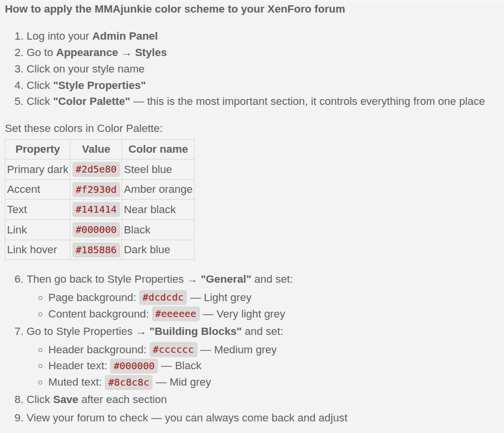Click the 'Header text:' label
Viewport: 504px width, 433px height.
pyautogui.click(x=77, y=366)
